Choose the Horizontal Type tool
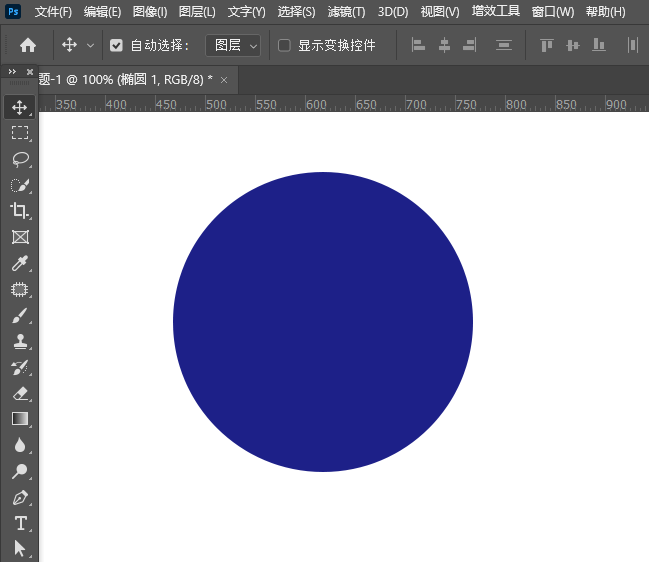The height and width of the screenshot is (562, 649). [19, 523]
